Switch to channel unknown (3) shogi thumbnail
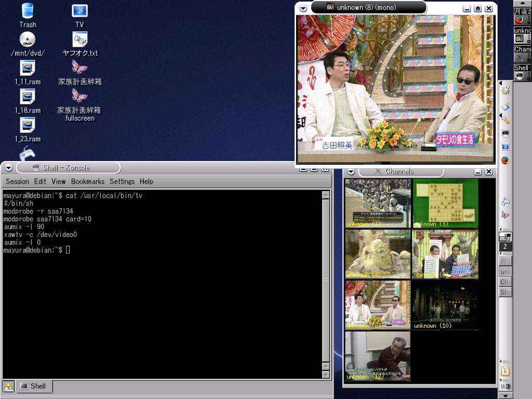The height and width of the screenshot is (399, 532). 445,203
